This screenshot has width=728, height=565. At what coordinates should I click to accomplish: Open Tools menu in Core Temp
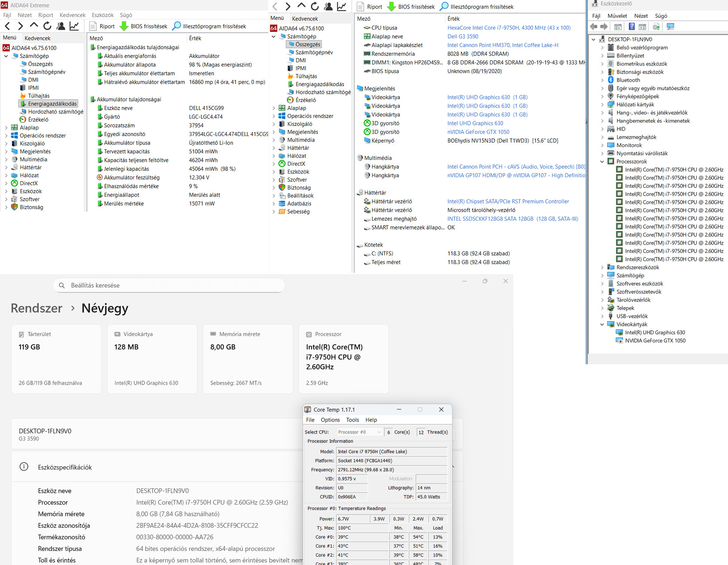[352, 420]
